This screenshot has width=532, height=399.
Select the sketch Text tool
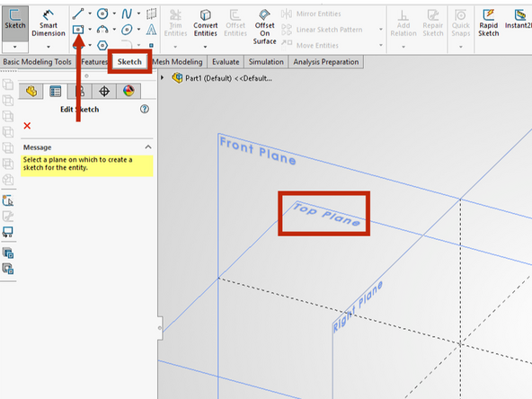151,30
